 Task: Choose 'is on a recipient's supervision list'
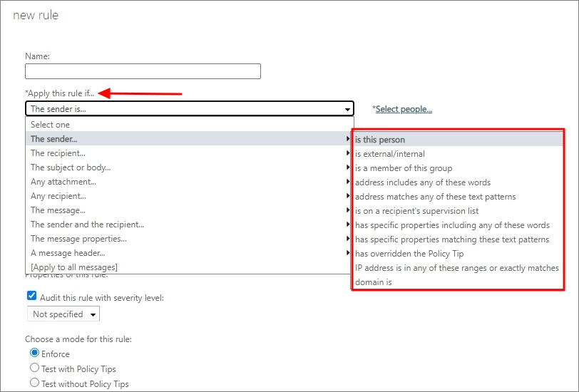tap(458, 211)
